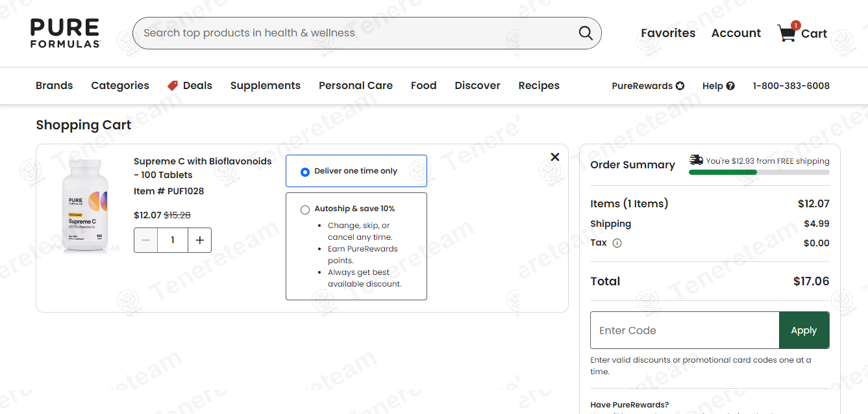Click the Deals tag icon

[173, 86]
